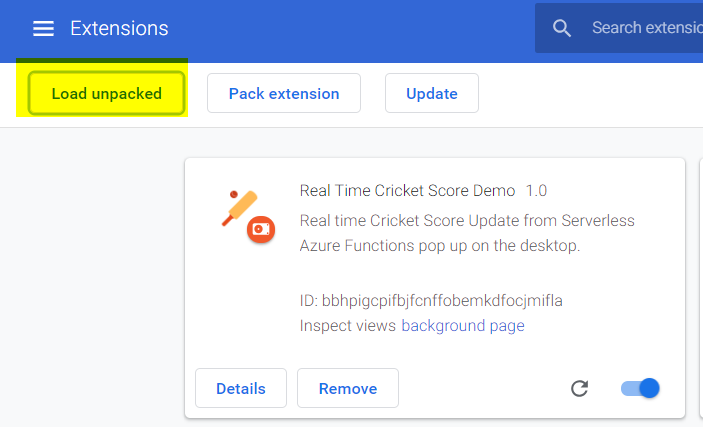Click the search magnifier icon
Screen dimensions: 703x427
click(x=562, y=28)
